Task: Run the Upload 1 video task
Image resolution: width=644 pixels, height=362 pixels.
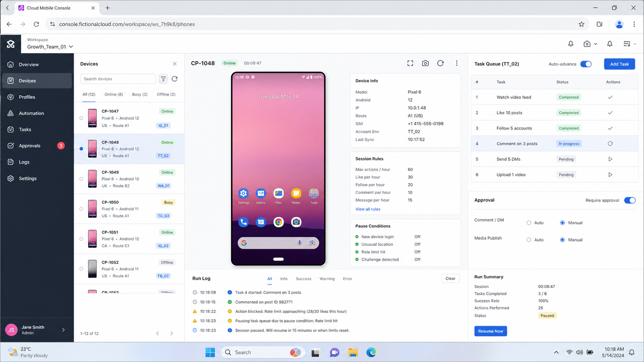Action: pos(610,175)
